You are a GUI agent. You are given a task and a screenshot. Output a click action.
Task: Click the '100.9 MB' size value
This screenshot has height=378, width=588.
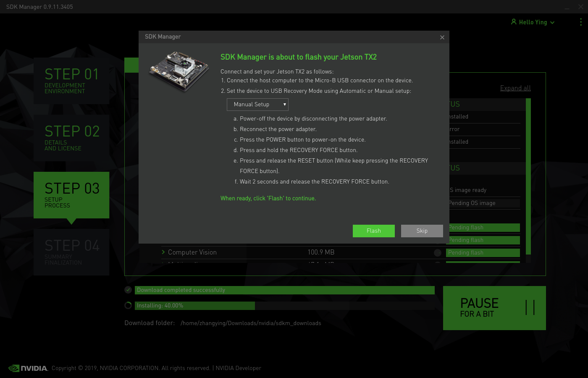click(x=321, y=252)
